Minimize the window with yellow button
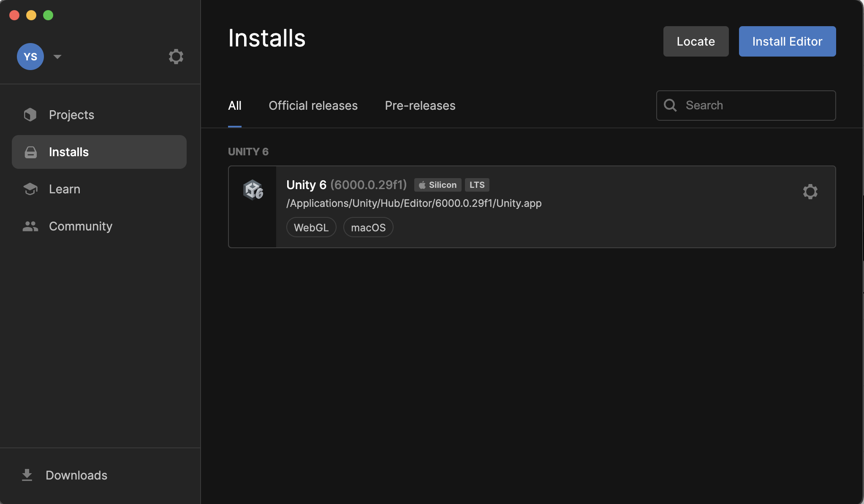 pos(31,15)
